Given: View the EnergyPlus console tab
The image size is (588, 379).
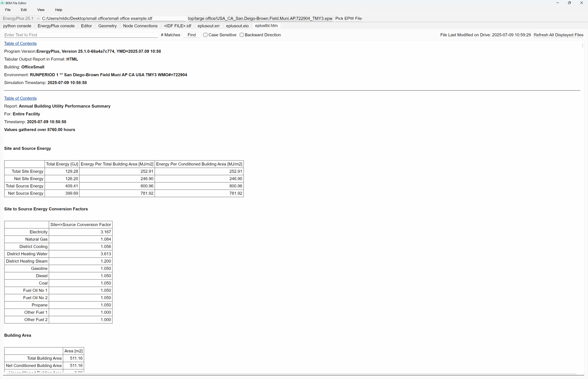Looking at the screenshot, I should pos(56,26).
